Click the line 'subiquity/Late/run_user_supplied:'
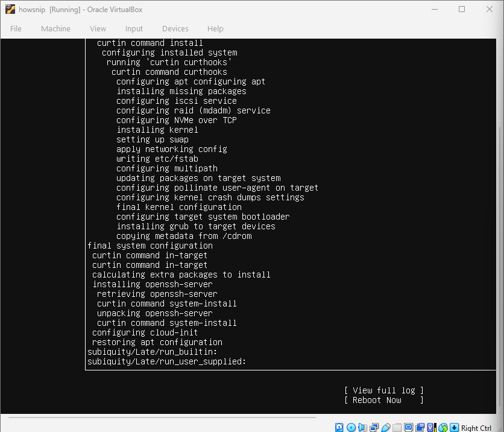The width and height of the screenshot is (504, 432). point(167,361)
